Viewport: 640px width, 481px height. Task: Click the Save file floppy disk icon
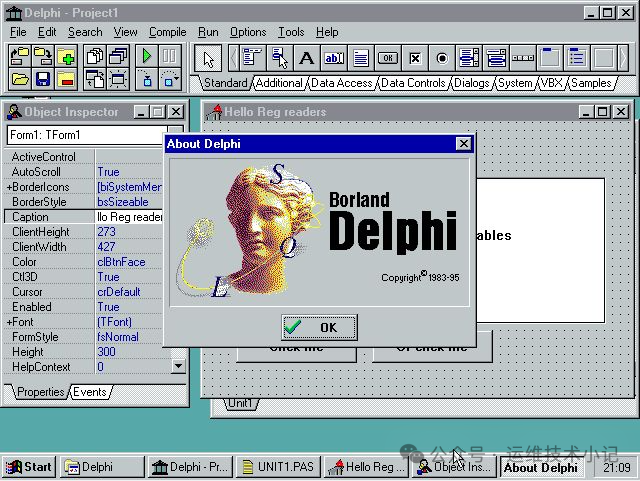click(x=43, y=79)
